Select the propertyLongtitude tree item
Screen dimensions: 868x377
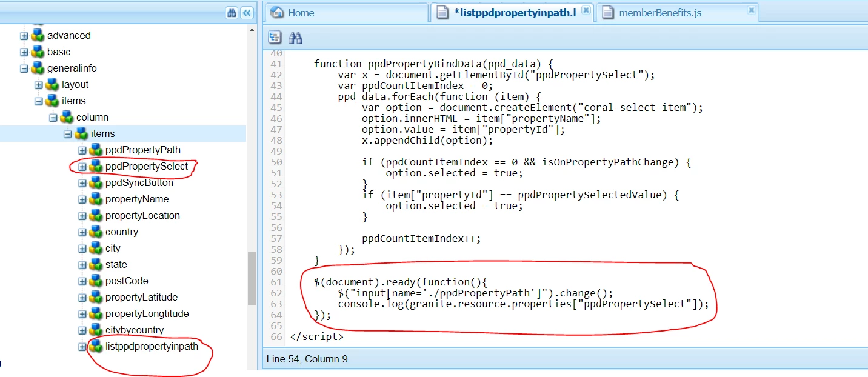tap(147, 313)
